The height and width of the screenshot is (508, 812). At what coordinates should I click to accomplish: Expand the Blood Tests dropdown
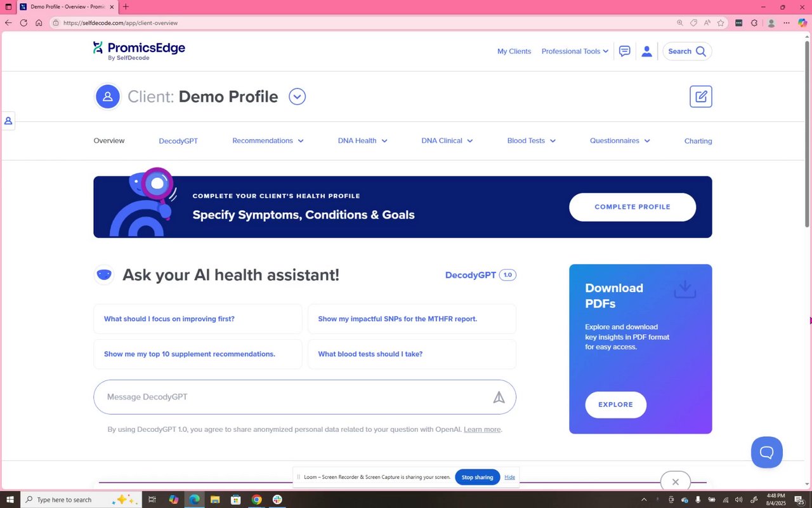tap(532, 141)
